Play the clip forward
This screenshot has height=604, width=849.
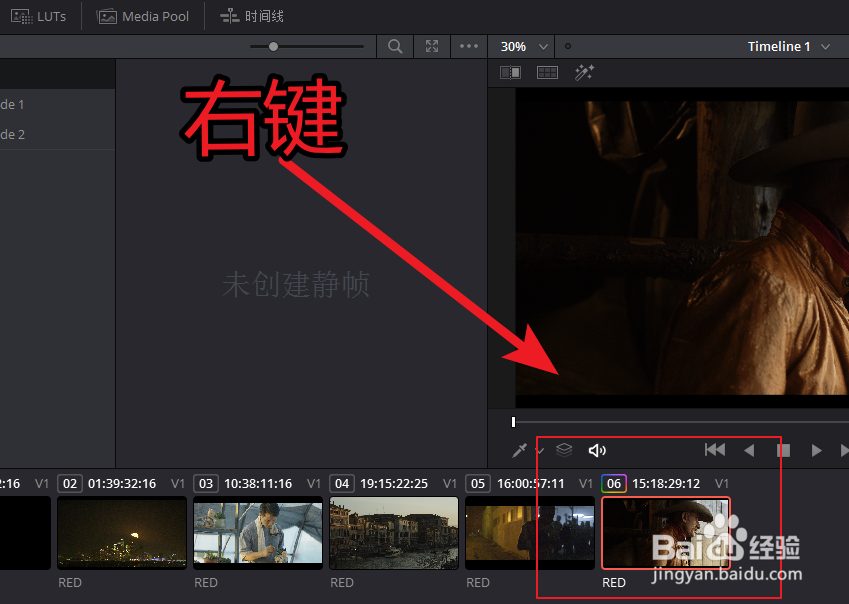[x=817, y=450]
